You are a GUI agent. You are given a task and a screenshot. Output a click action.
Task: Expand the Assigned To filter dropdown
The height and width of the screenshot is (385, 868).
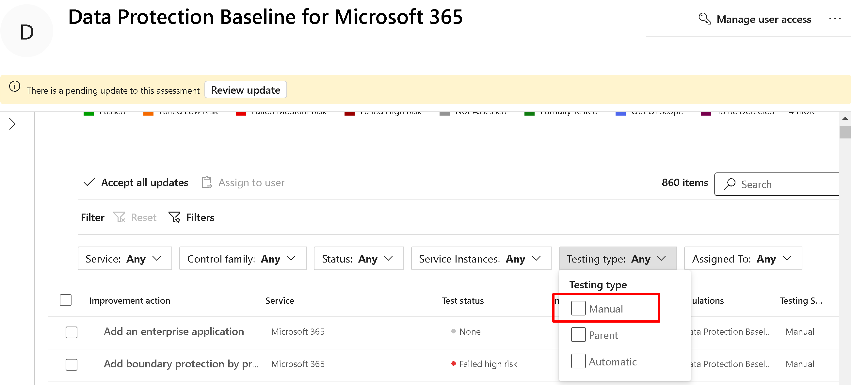pyautogui.click(x=743, y=259)
